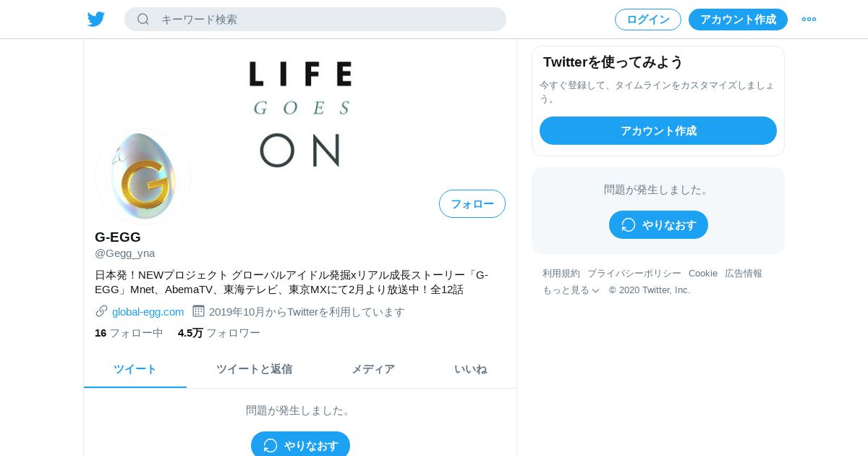
Task: Open the G-EGG profile avatar
Action: click(x=143, y=177)
